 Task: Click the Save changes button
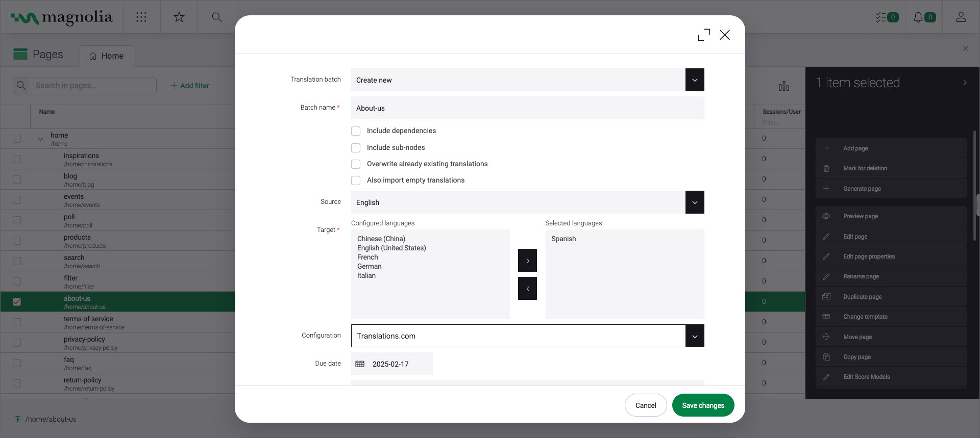703,405
